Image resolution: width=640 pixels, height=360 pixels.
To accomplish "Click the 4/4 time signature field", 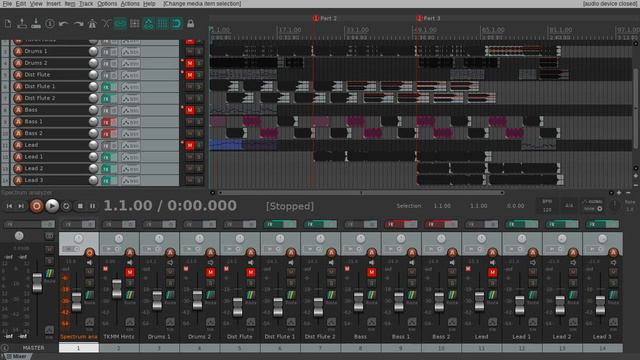I will 569,206.
